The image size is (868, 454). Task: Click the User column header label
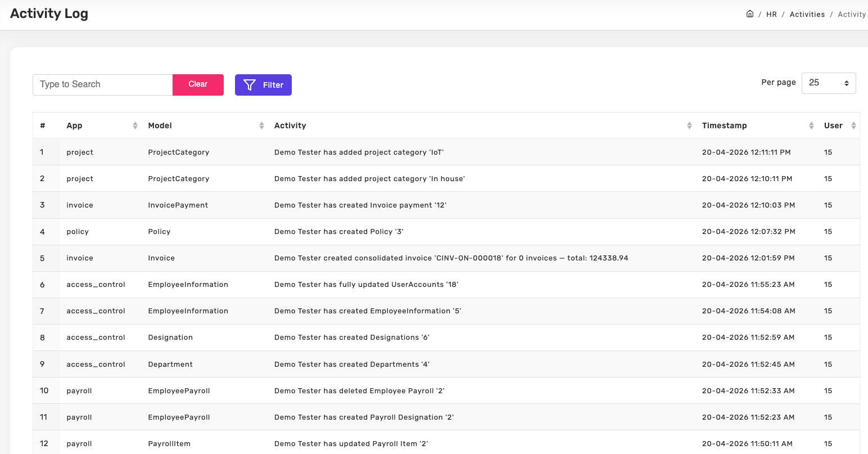pyautogui.click(x=833, y=125)
